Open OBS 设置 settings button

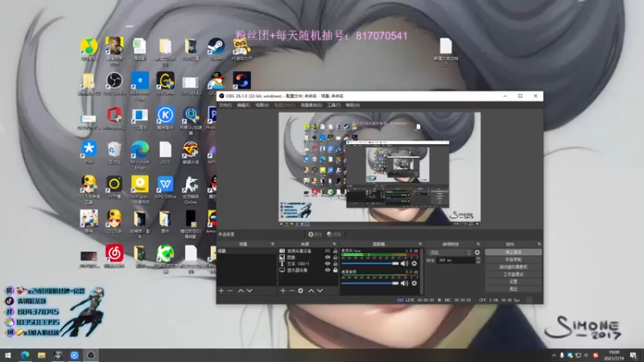514,282
